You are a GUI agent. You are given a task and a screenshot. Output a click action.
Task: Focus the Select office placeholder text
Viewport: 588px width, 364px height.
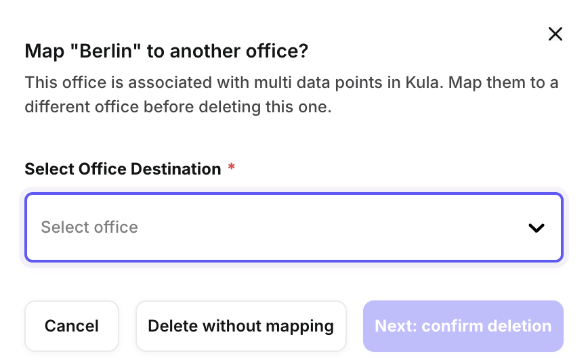click(89, 227)
